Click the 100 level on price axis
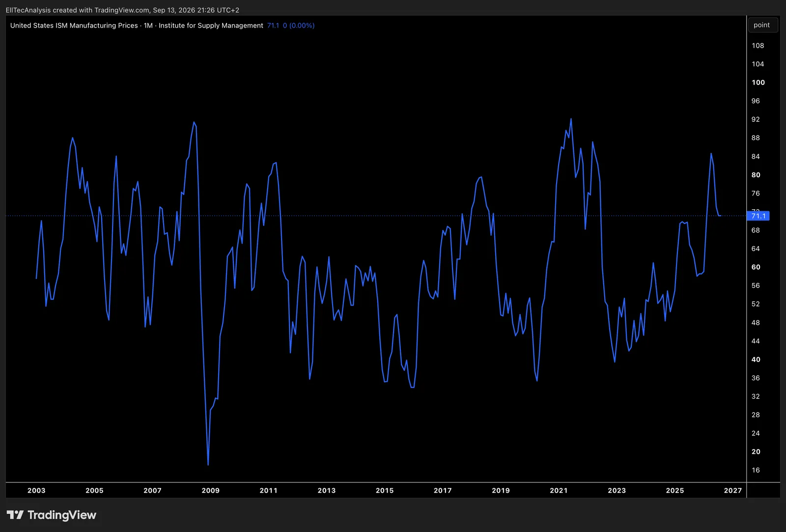Viewport: 786px width, 532px height. (758, 83)
